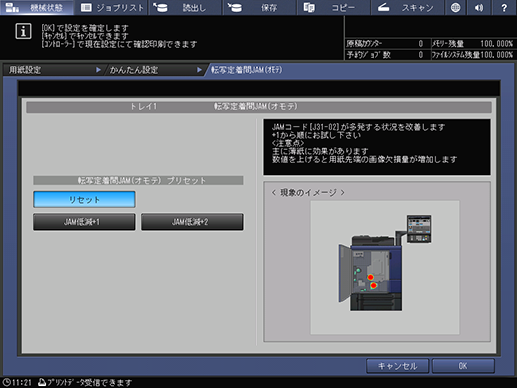Click the 予約ジョブ数 row

(387, 55)
